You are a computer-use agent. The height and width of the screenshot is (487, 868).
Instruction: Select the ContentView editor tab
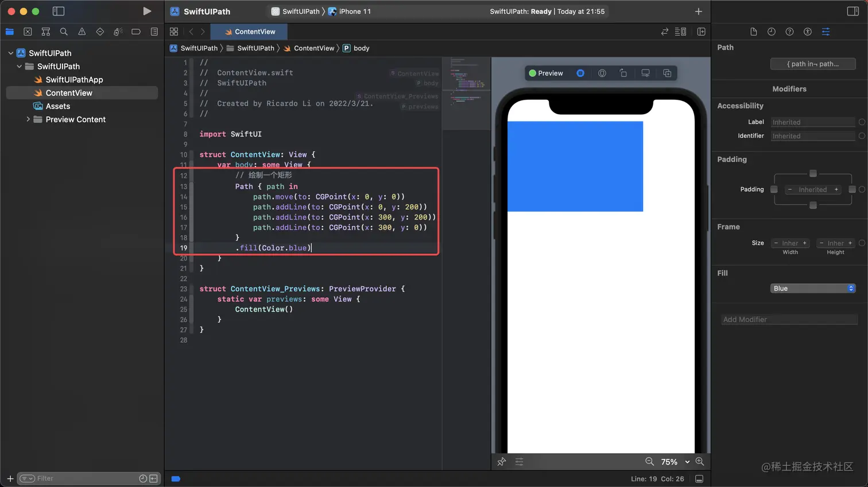click(x=249, y=32)
